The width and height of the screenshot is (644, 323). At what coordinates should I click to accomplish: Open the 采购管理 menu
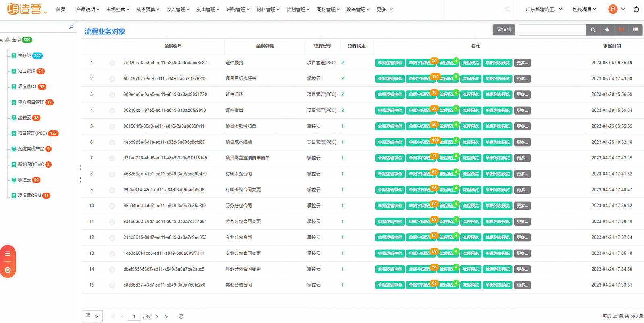[238, 9]
